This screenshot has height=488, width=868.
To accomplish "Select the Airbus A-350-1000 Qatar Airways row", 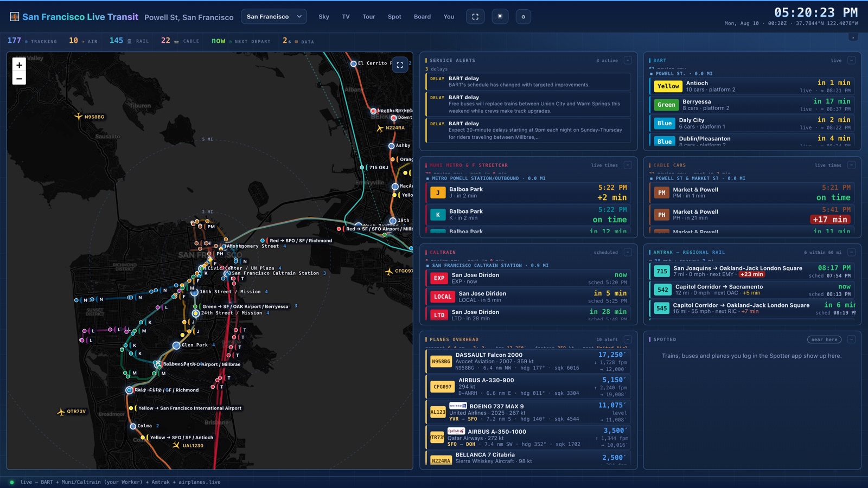I will pos(528,438).
